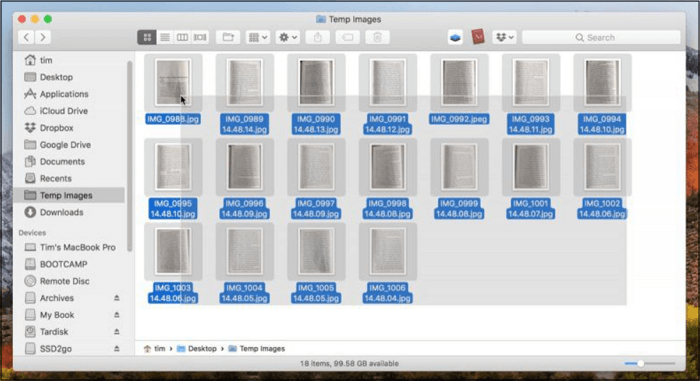
Task: Click the Edit Tags toolbar icon
Action: click(x=347, y=38)
